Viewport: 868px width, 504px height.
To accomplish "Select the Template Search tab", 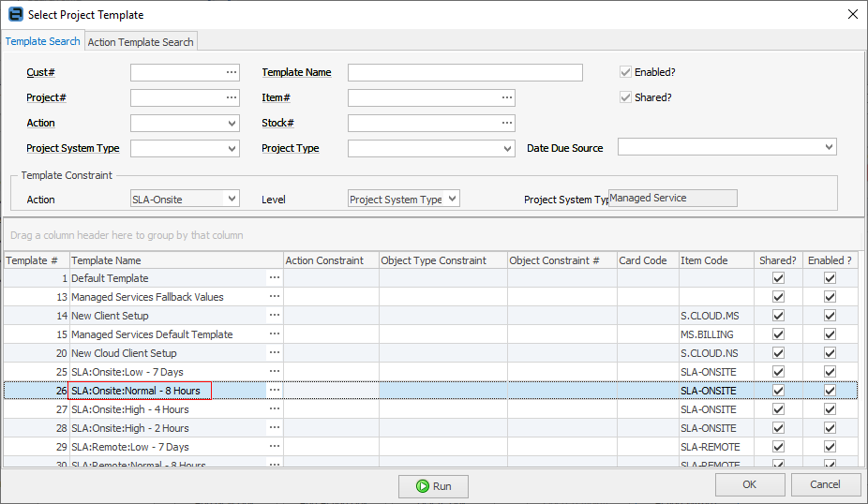I will pyautogui.click(x=43, y=41).
